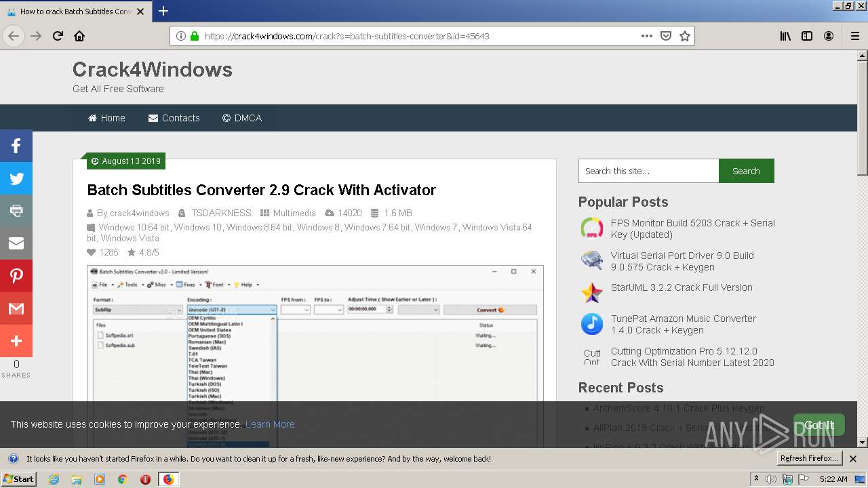Screen dimensions: 868x488
Task: Click the taskbar clock showing 5:22 AM
Action: [833, 479]
